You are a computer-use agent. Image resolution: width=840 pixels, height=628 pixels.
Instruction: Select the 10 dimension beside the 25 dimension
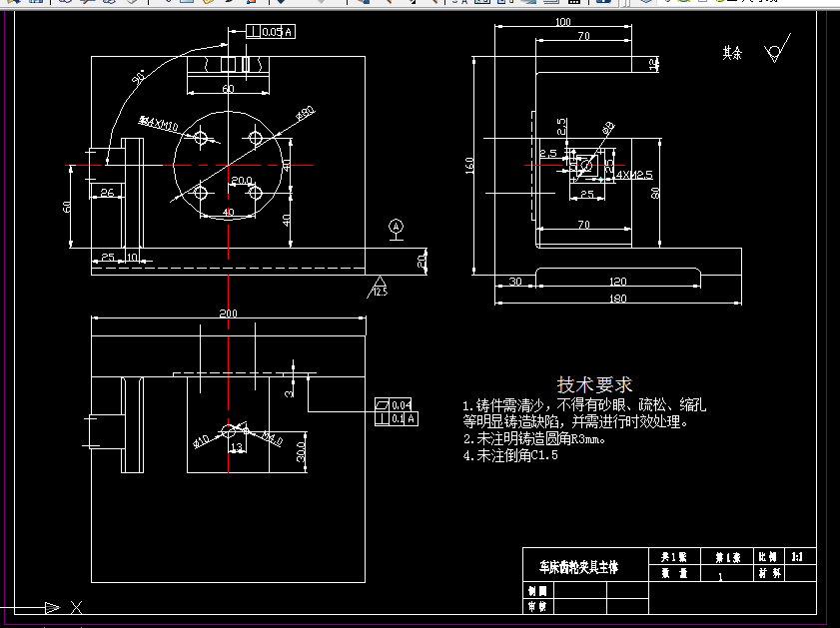pos(132,257)
